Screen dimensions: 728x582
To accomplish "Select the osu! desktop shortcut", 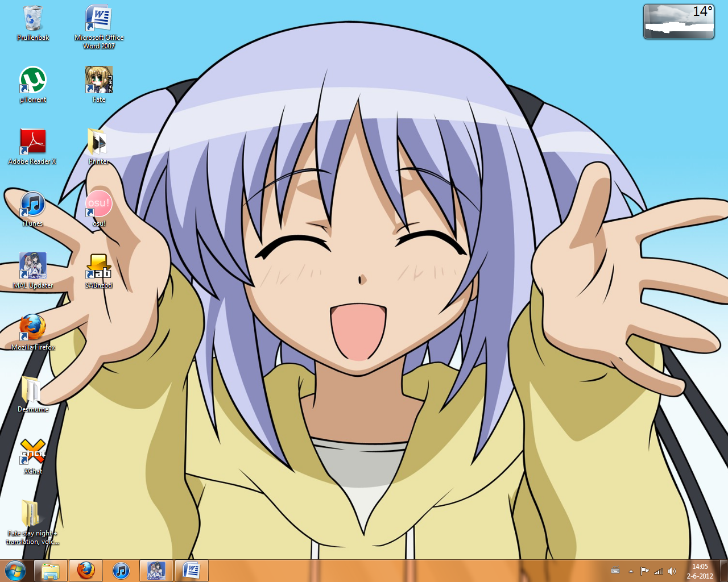I will pyautogui.click(x=99, y=209).
